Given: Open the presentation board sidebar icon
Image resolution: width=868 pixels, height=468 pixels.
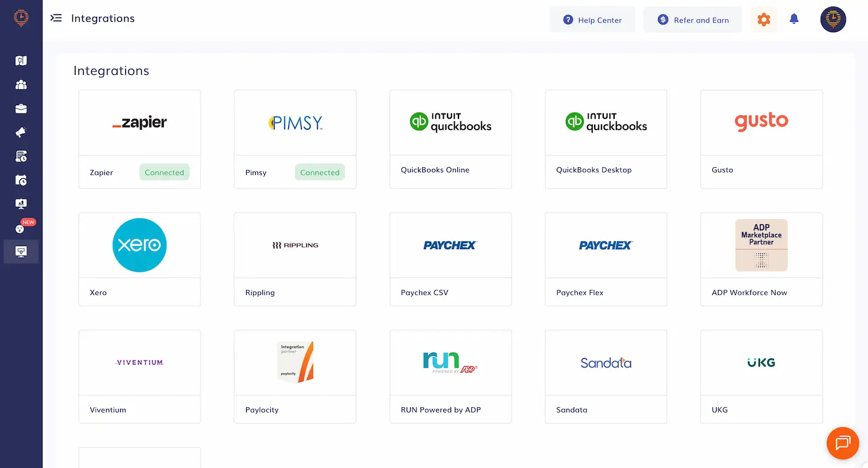Looking at the screenshot, I should tap(21, 204).
